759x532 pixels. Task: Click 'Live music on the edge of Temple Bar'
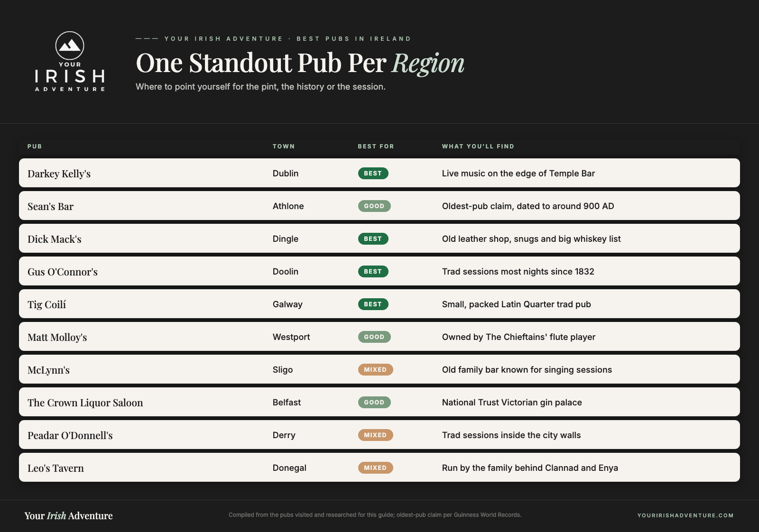click(x=518, y=174)
